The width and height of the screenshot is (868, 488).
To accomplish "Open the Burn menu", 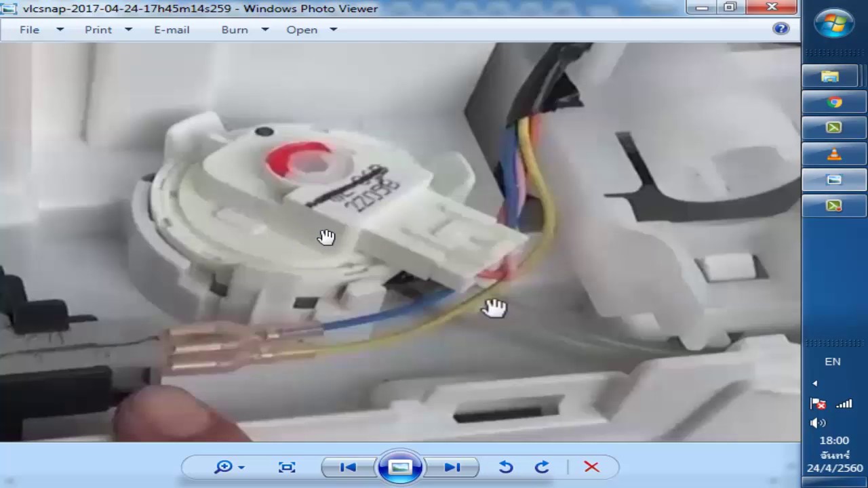I will tap(235, 30).
